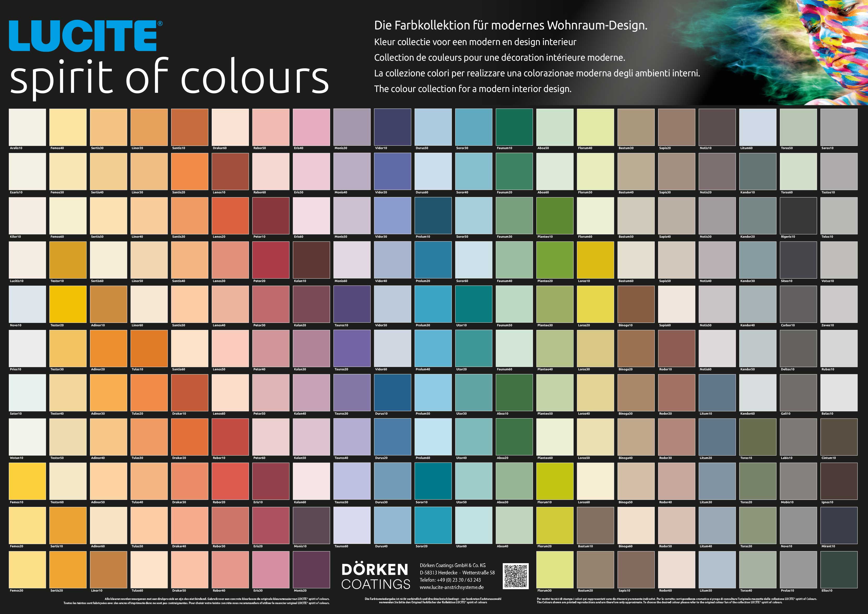Pick the Santis10 terracotta swatch
Viewport: 868px width, 614px height.
(190, 127)
